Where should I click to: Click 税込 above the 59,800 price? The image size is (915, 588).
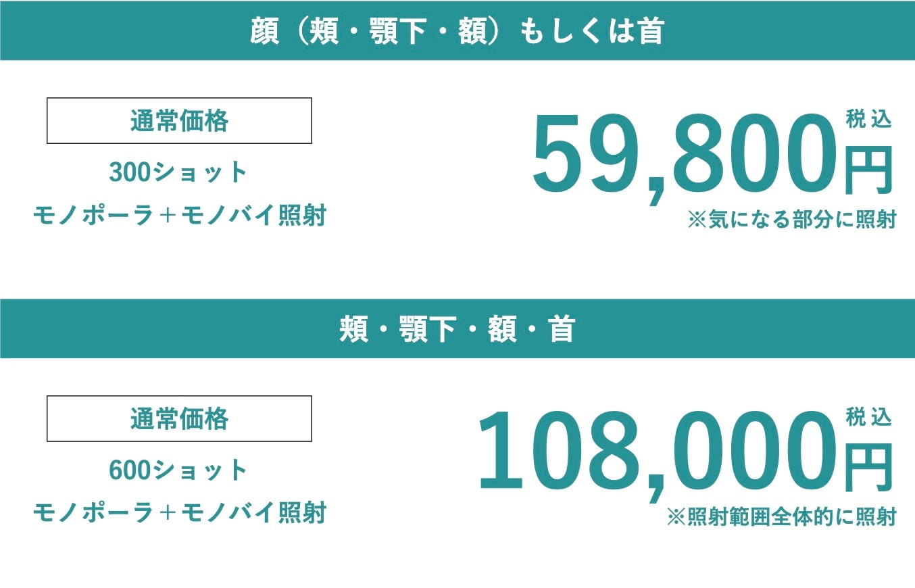click(869, 120)
